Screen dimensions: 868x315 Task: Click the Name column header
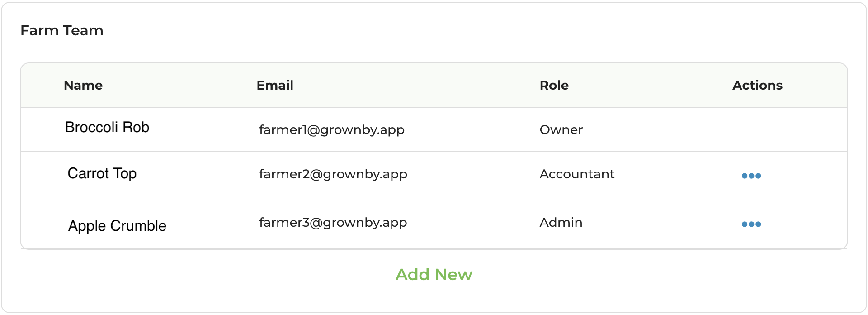tap(83, 85)
